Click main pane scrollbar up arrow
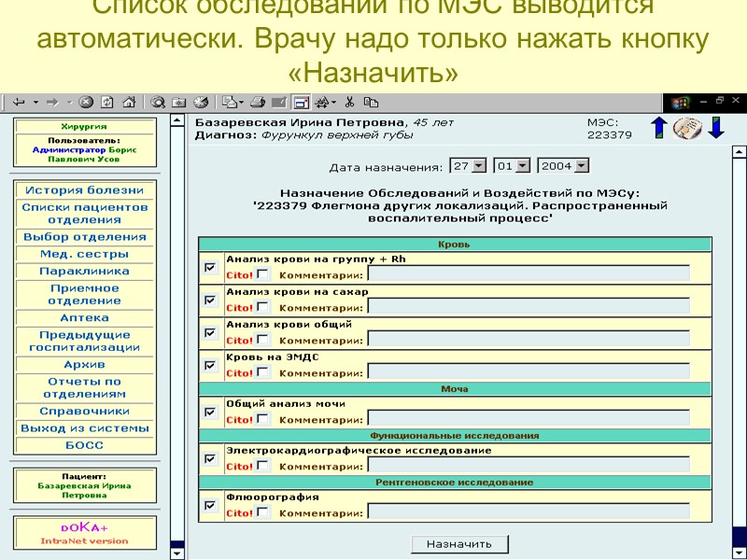This screenshot has width=747, height=560. pyautogui.click(x=739, y=152)
